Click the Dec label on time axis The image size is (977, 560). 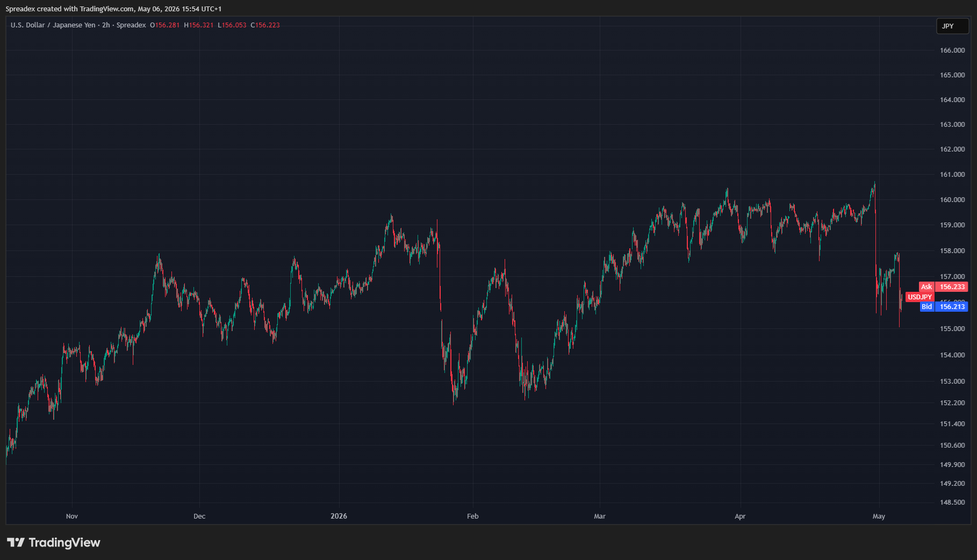pos(199,516)
